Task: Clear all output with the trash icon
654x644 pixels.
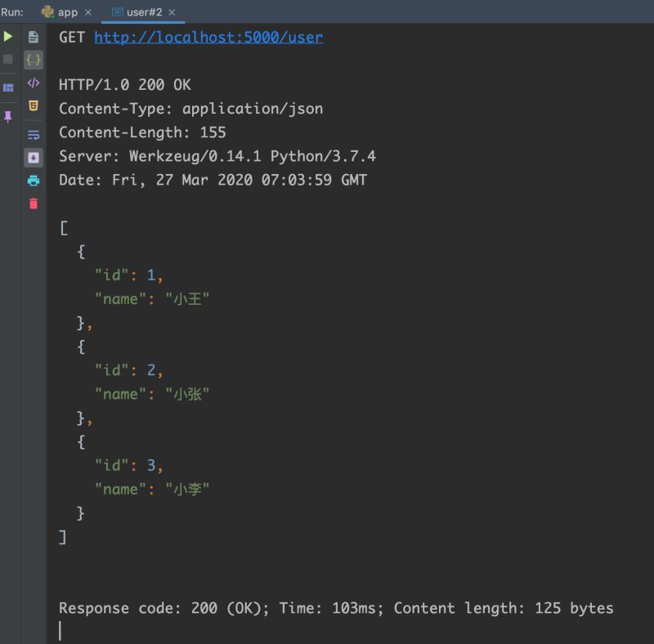Action: pos(34,203)
